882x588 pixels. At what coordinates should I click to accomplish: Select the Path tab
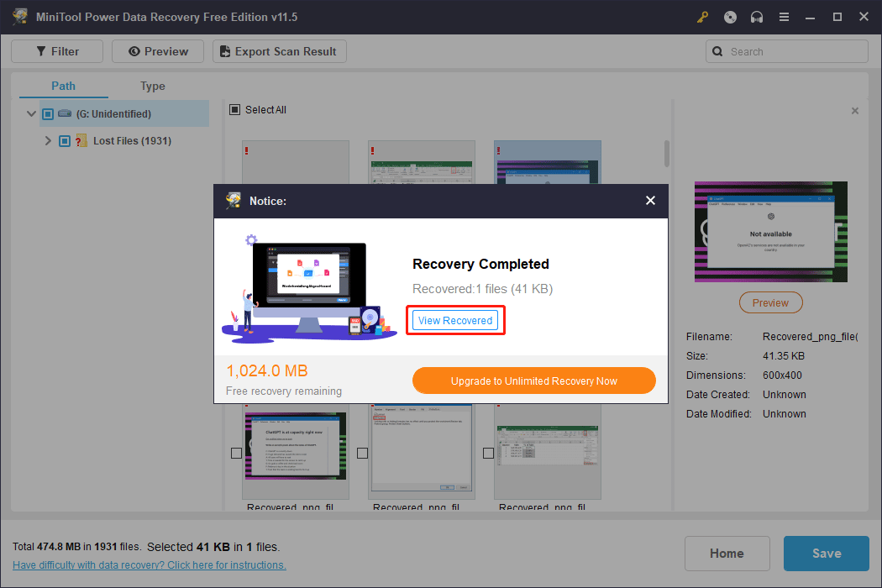click(x=63, y=86)
